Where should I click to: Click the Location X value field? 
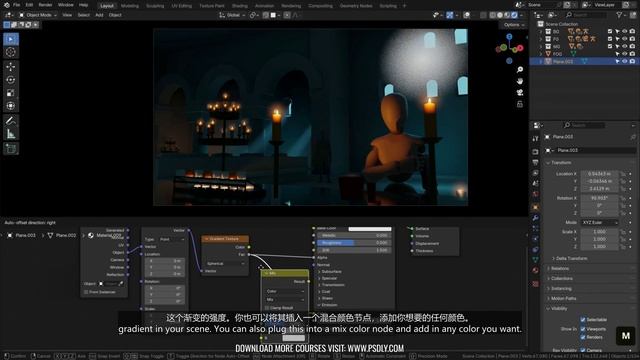pos(599,174)
